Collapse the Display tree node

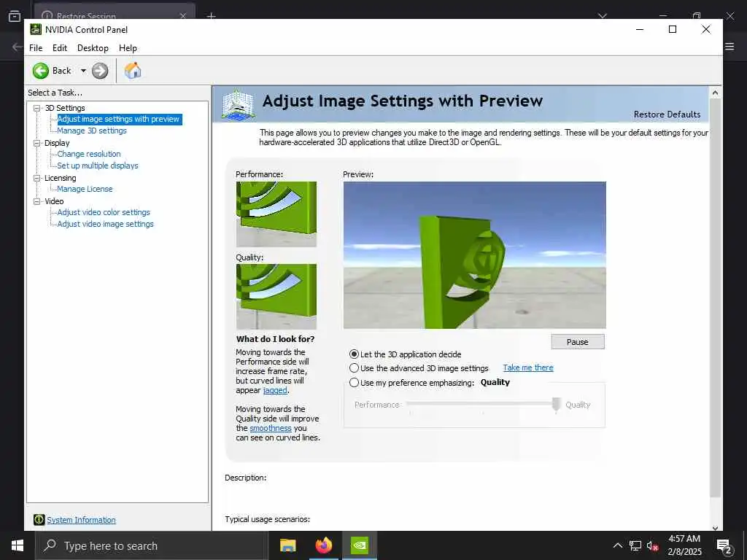36,143
